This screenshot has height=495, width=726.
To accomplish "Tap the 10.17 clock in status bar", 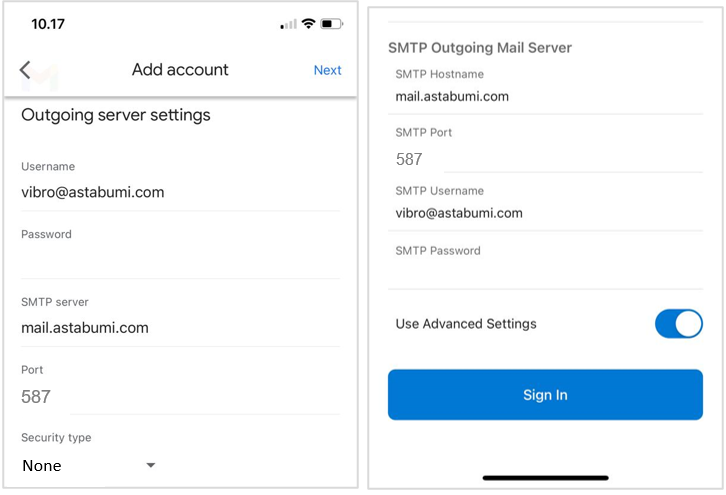I will point(48,23).
